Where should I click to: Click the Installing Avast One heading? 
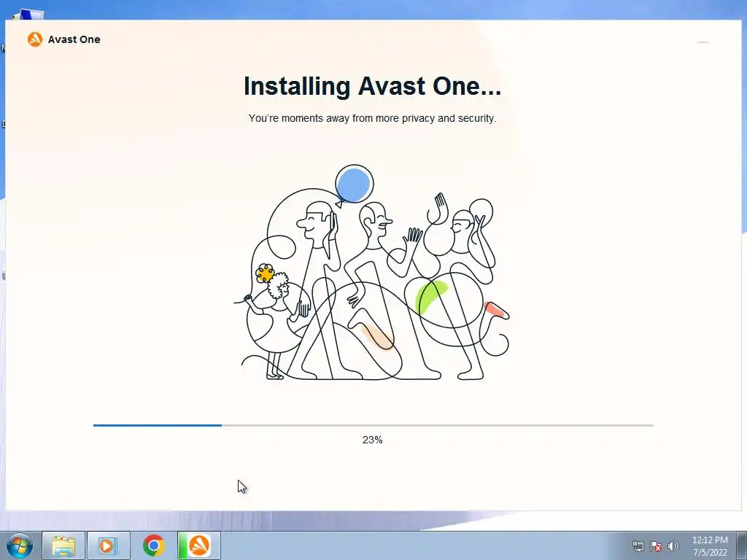coord(373,86)
